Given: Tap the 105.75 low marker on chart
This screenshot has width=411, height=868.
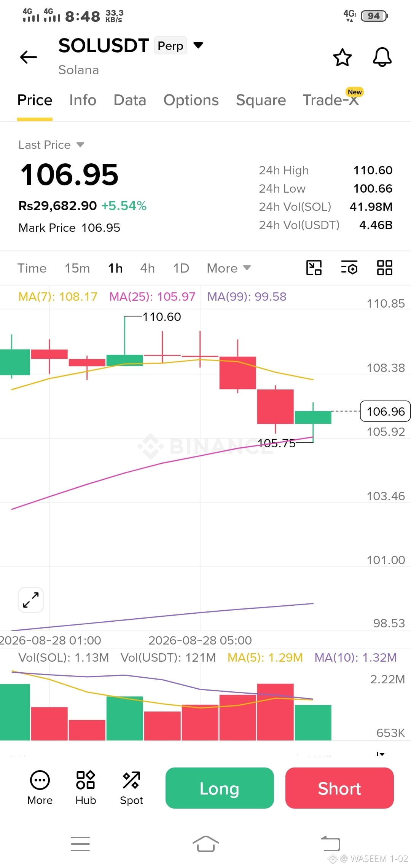Looking at the screenshot, I should pyautogui.click(x=277, y=443).
